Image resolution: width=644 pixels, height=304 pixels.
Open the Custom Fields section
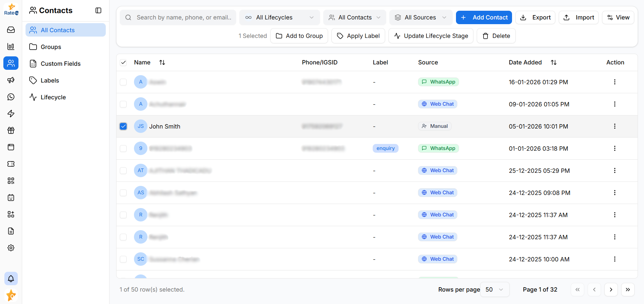coord(60,63)
